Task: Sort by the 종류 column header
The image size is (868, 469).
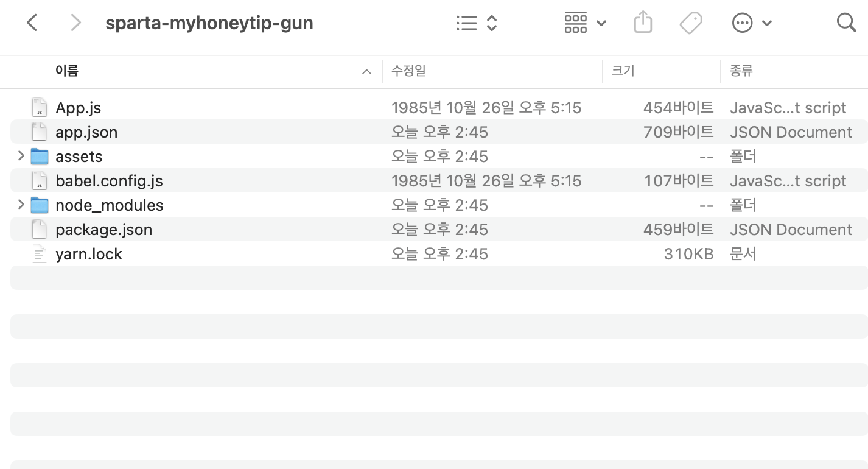Action: click(x=741, y=71)
